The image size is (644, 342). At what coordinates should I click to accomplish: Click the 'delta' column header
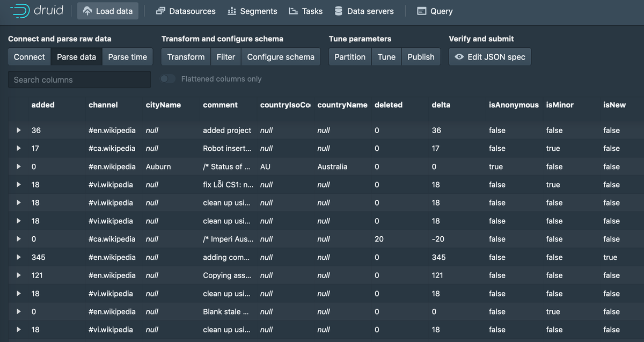[x=441, y=105]
